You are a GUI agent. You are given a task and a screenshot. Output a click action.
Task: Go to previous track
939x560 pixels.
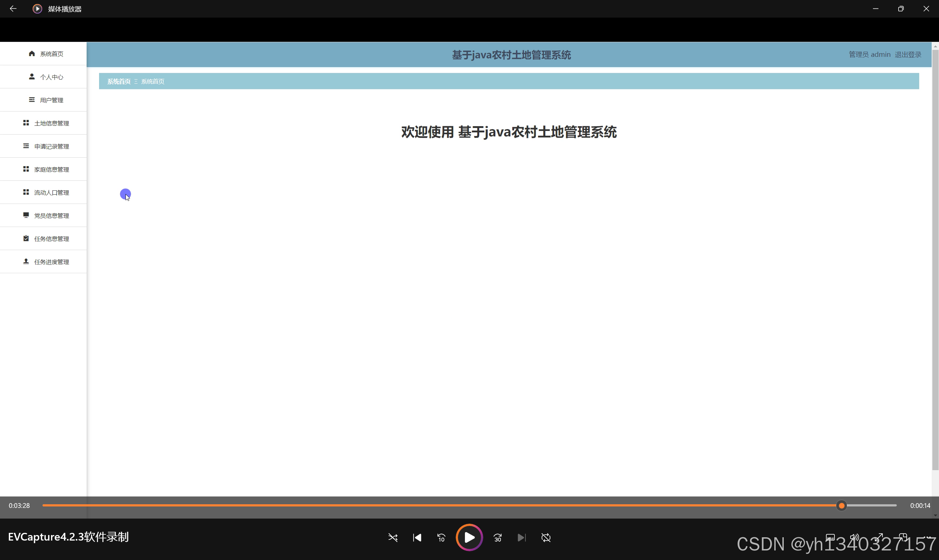[417, 537]
